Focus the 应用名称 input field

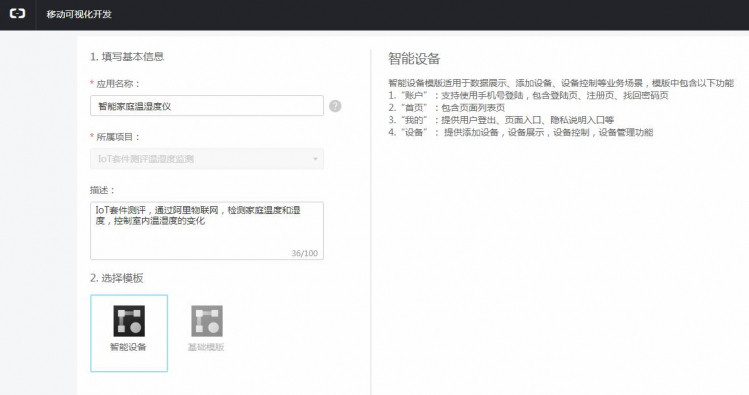pos(207,106)
